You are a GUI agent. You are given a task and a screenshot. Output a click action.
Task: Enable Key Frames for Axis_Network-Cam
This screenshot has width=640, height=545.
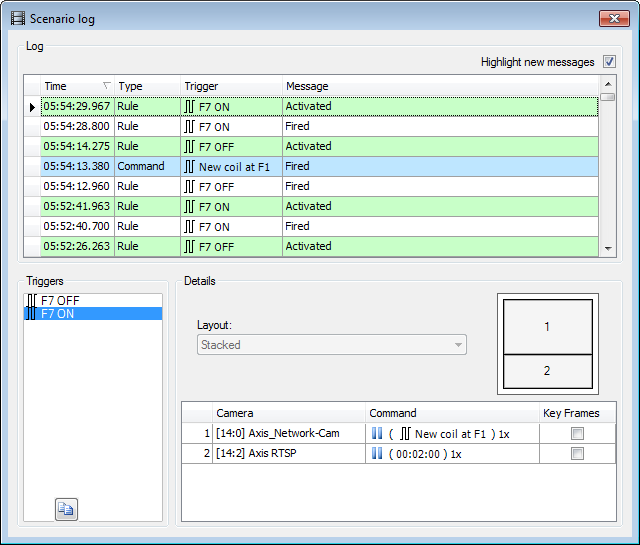click(577, 434)
